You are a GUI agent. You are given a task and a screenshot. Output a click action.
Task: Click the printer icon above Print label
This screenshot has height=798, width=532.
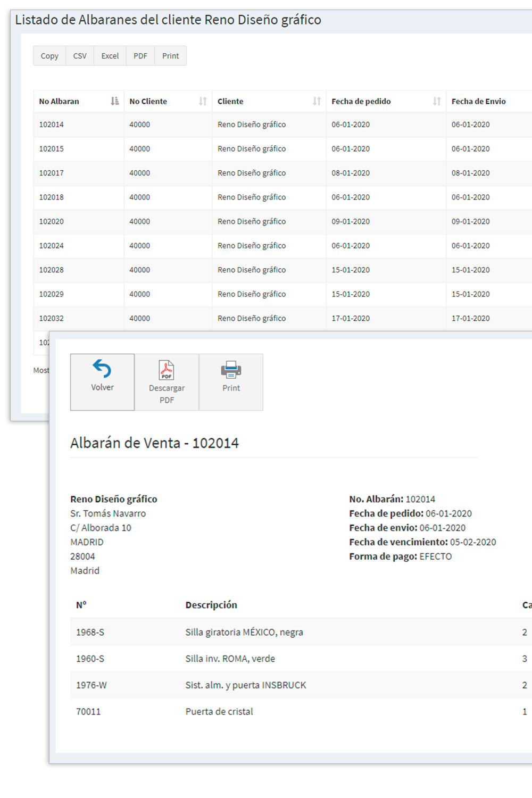231,369
